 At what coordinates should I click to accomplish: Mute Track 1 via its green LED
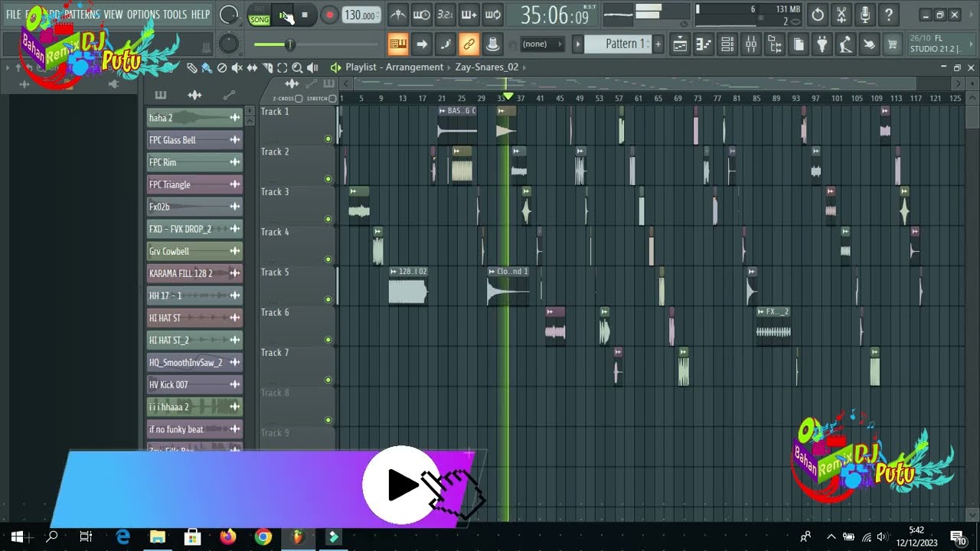click(328, 139)
